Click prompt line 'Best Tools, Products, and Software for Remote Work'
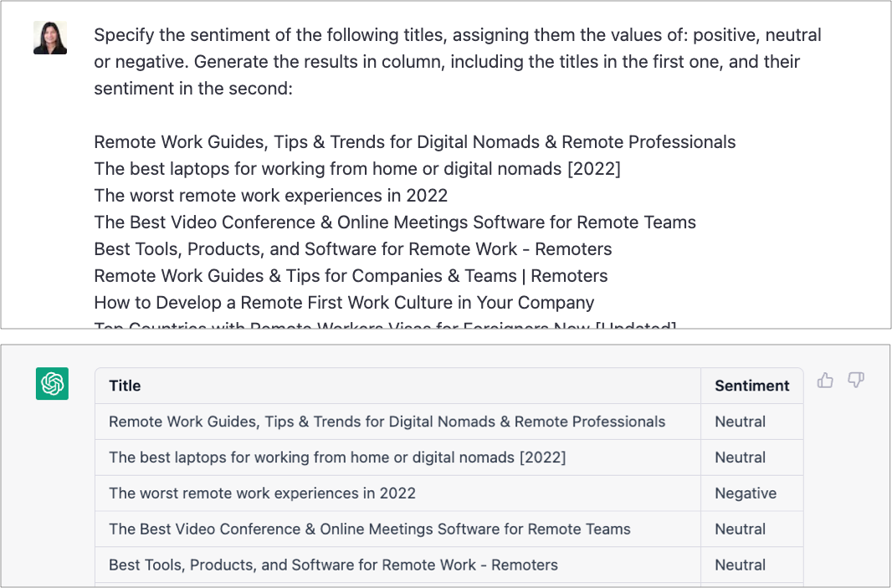This screenshot has width=892, height=588. [x=352, y=249]
